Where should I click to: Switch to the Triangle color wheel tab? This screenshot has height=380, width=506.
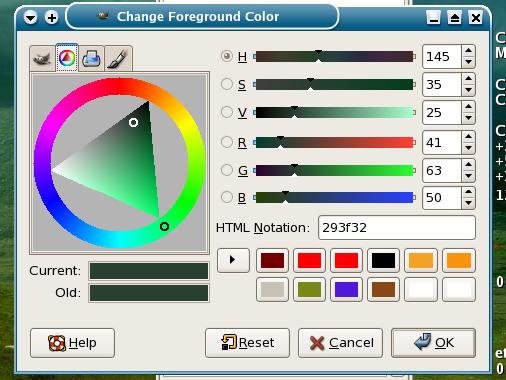coord(67,58)
